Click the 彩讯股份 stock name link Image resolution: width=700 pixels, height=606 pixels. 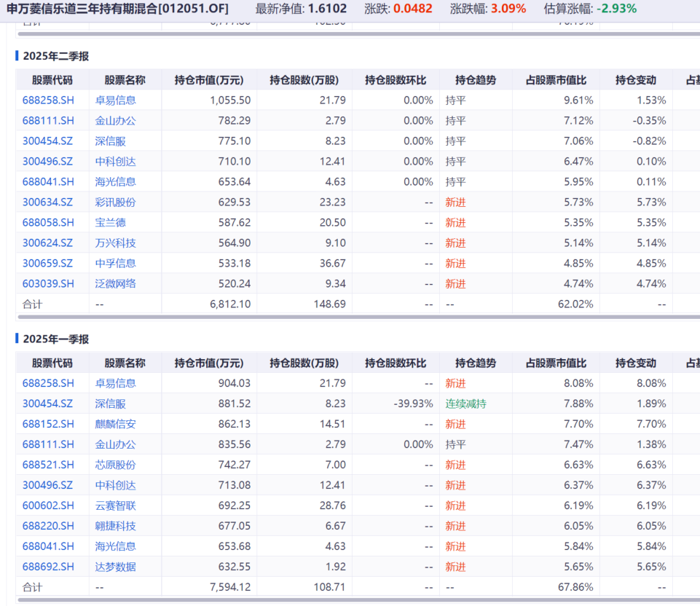coord(115,202)
